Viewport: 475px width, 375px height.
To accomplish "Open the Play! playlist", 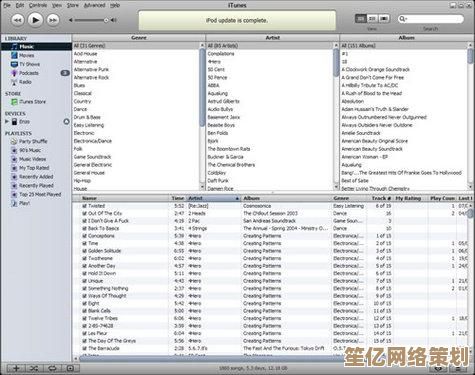I will pyautogui.click(x=24, y=203).
